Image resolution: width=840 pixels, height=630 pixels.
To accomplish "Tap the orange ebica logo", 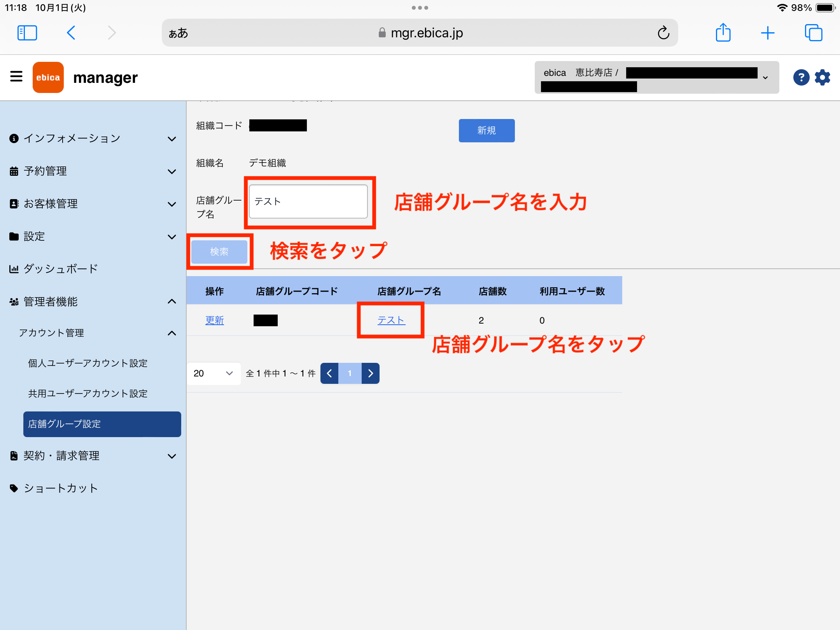I will 48,77.
